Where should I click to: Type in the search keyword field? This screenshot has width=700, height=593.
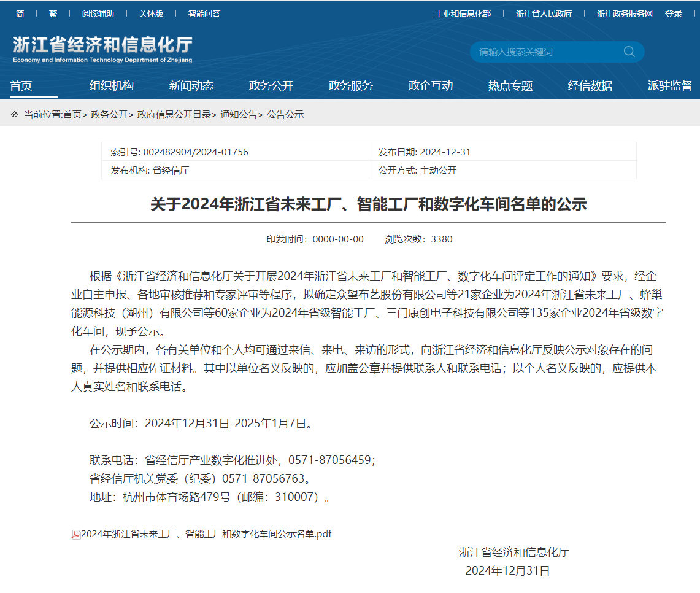pyautogui.click(x=546, y=52)
